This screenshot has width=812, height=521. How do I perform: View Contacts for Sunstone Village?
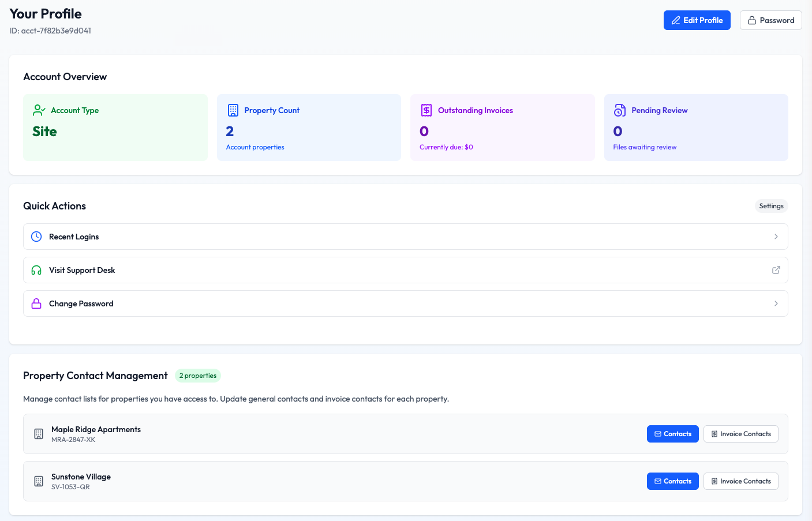pos(672,481)
